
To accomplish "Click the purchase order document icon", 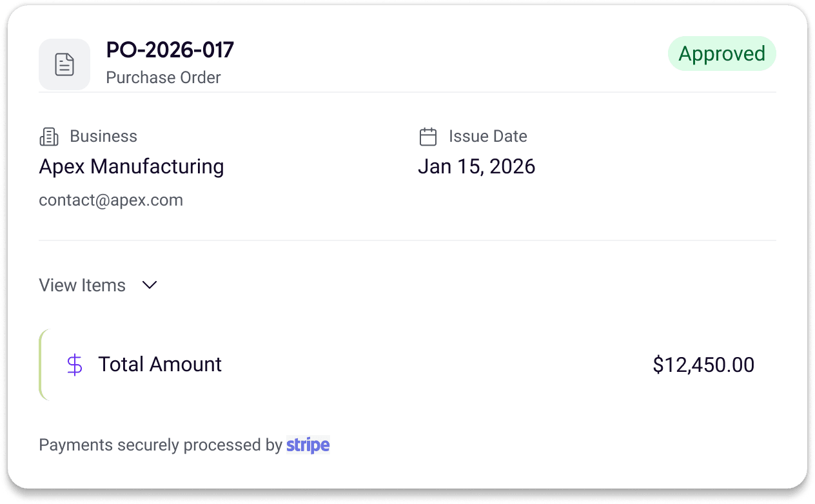I will (64, 64).
